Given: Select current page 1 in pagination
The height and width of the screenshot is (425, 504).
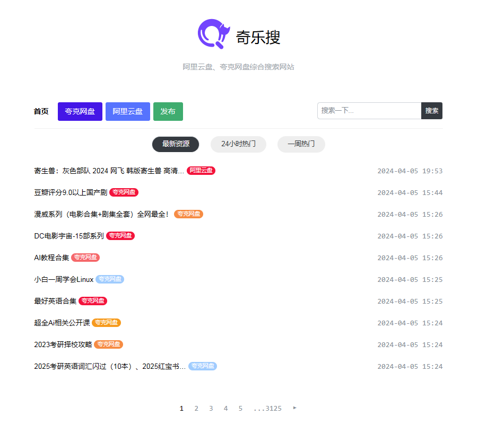Looking at the screenshot, I should pos(181,409).
